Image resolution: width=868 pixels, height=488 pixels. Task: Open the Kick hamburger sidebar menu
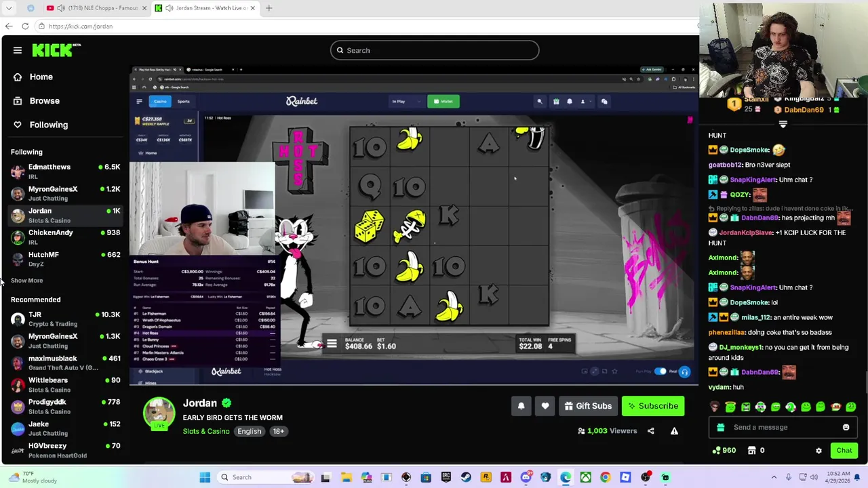(18, 50)
